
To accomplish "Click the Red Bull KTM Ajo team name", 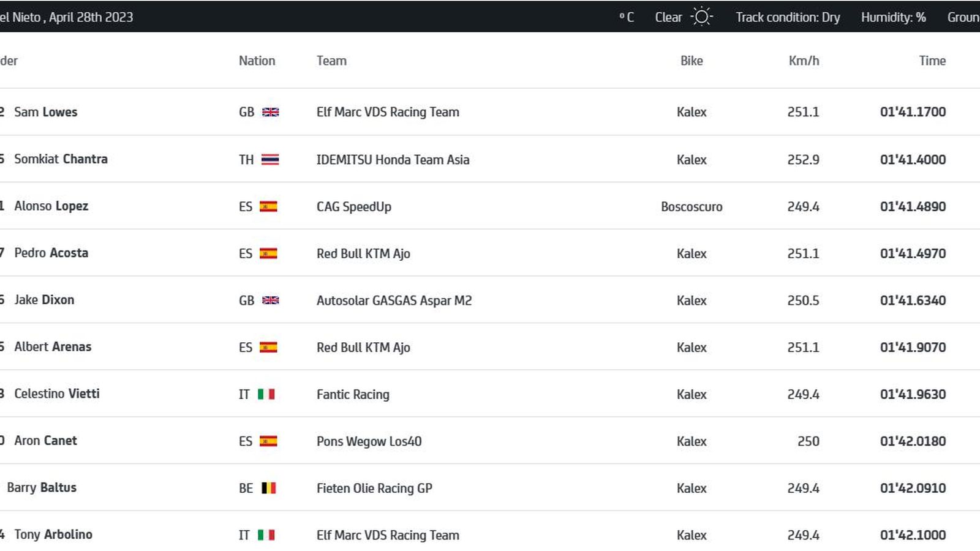I will (364, 253).
